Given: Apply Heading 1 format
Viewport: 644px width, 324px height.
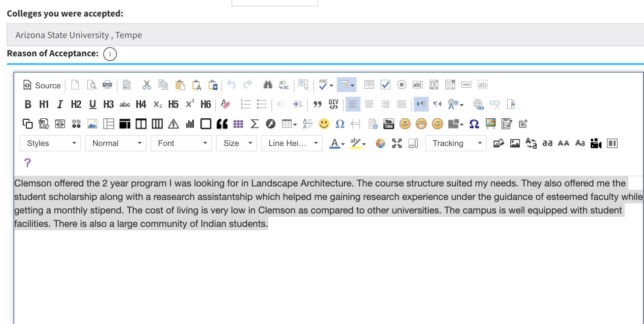Looking at the screenshot, I should 44,105.
